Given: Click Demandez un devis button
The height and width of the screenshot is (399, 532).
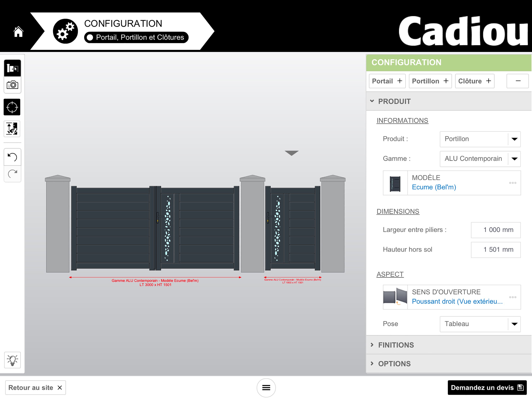Looking at the screenshot, I should pyautogui.click(x=487, y=388).
